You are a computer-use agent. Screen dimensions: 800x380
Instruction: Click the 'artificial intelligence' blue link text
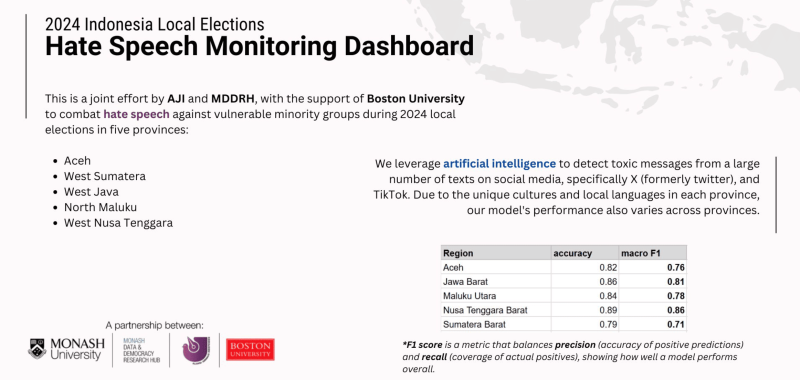[499, 164]
